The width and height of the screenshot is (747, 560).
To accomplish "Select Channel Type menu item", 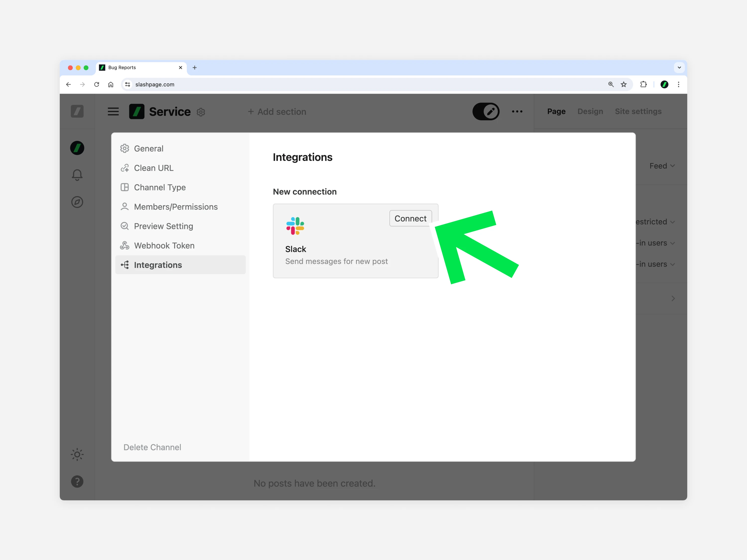I will tap(180, 187).
